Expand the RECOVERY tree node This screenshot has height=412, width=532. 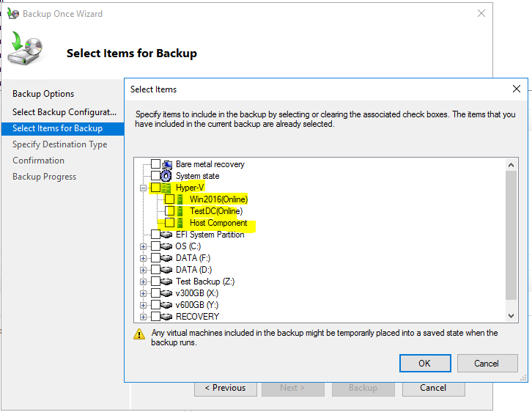[143, 317]
